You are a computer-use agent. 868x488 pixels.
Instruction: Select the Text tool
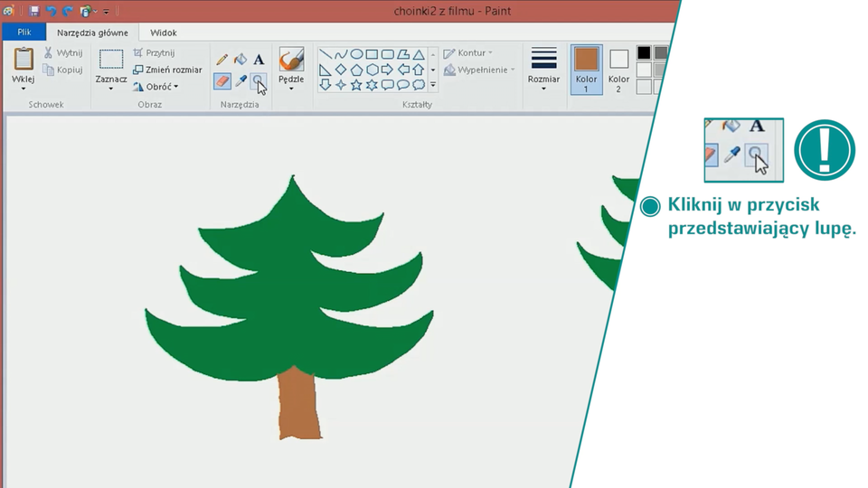[x=259, y=60]
